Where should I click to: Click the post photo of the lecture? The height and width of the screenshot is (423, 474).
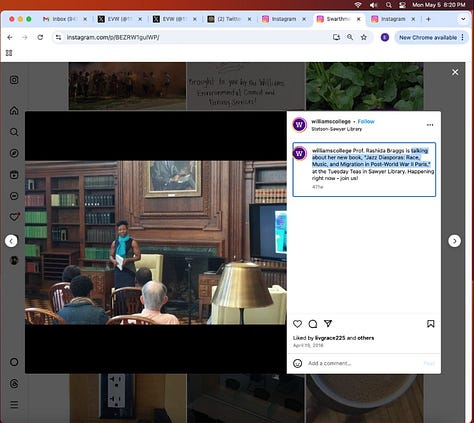coord(156,242)
